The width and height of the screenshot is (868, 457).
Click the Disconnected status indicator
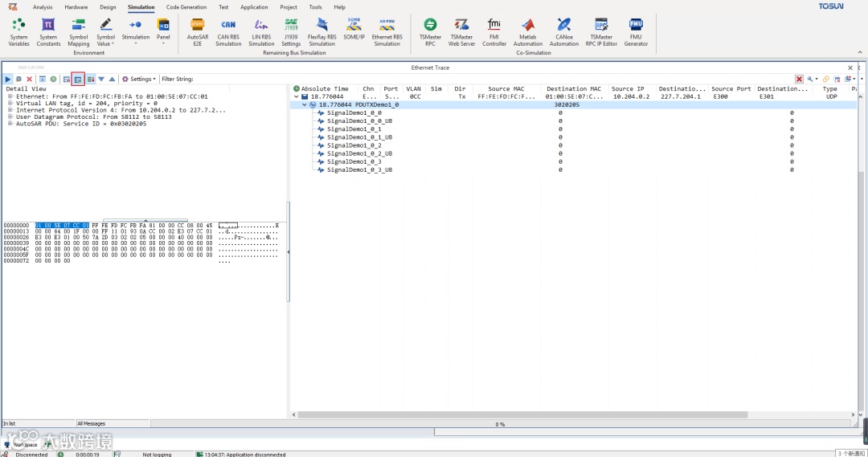point(31,455)
